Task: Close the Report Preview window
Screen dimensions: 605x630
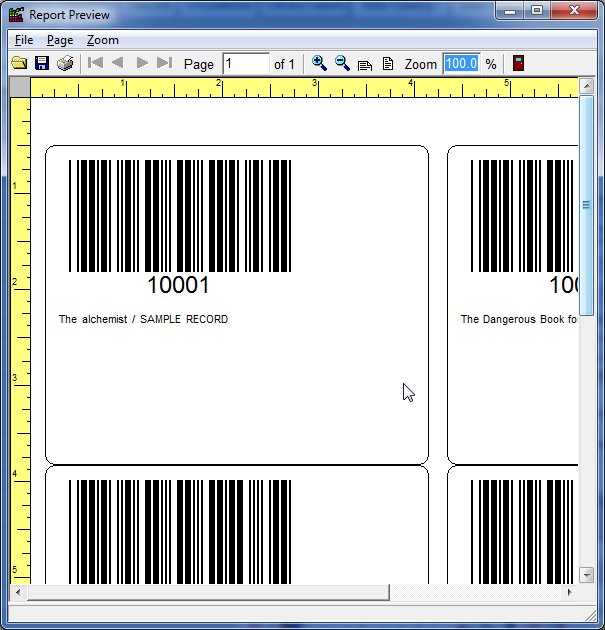Action: [574, 11]
